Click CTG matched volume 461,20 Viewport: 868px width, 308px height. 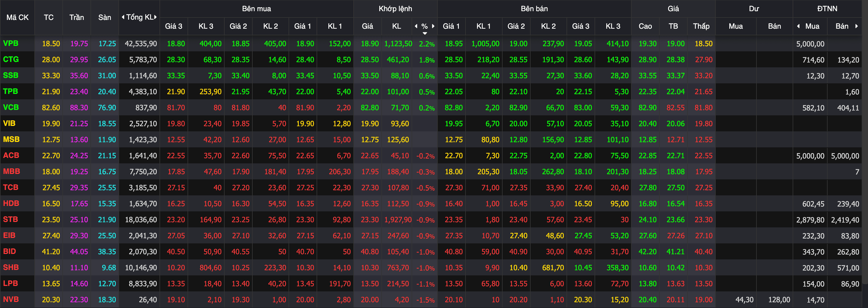click(398, 60)
